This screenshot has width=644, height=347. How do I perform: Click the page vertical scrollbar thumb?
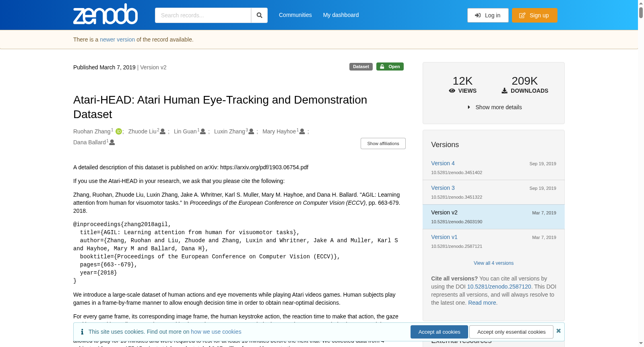641,12
